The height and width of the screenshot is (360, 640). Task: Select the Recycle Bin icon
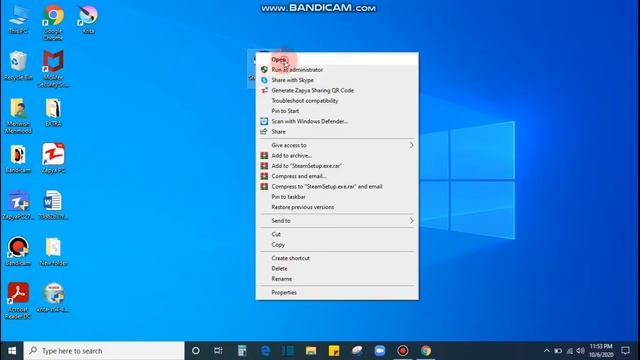(18, 65)
